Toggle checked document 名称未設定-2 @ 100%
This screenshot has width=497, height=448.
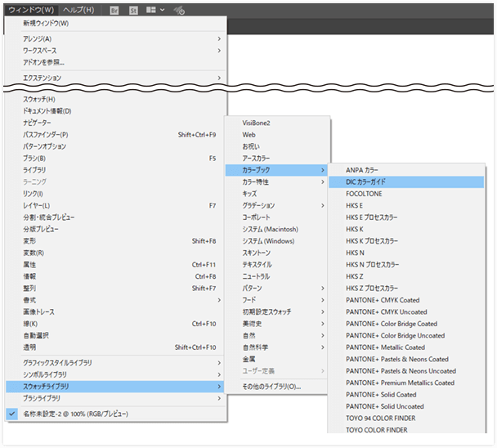[x=116, y=414]
